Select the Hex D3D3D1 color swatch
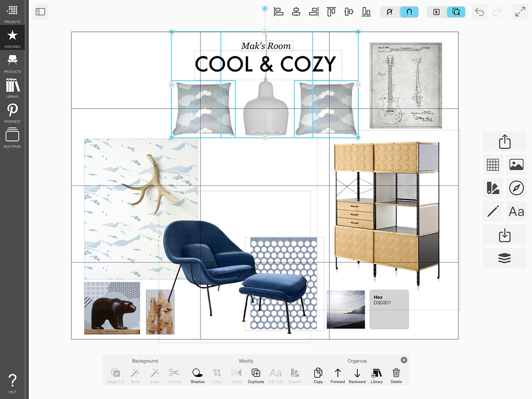Image resolution: width=532 pixels, height=399 pixels. [x=389, y=309]
